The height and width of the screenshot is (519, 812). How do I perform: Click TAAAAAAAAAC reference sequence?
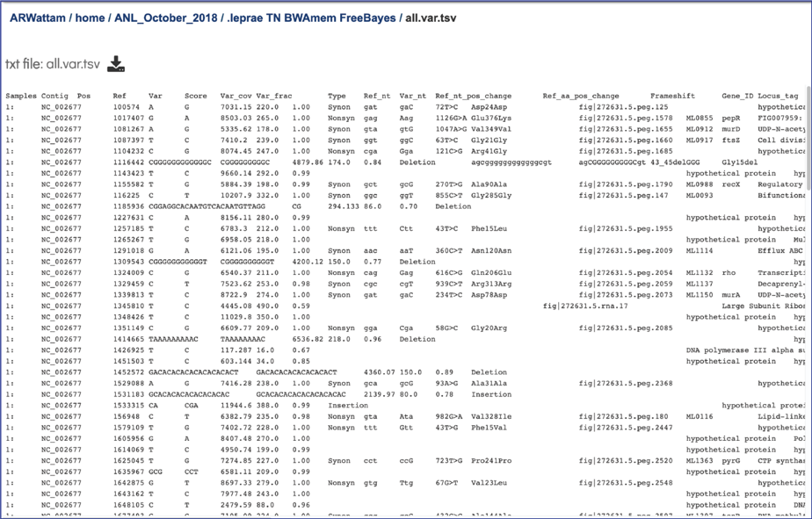173,339
